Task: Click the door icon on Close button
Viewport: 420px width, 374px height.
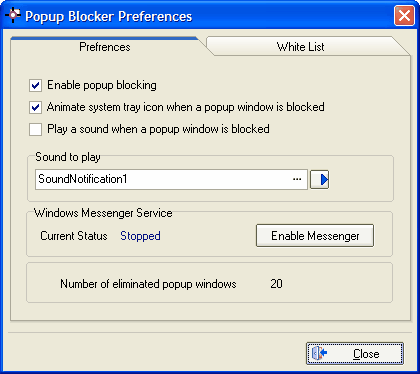Action: (x=319, y=353)
